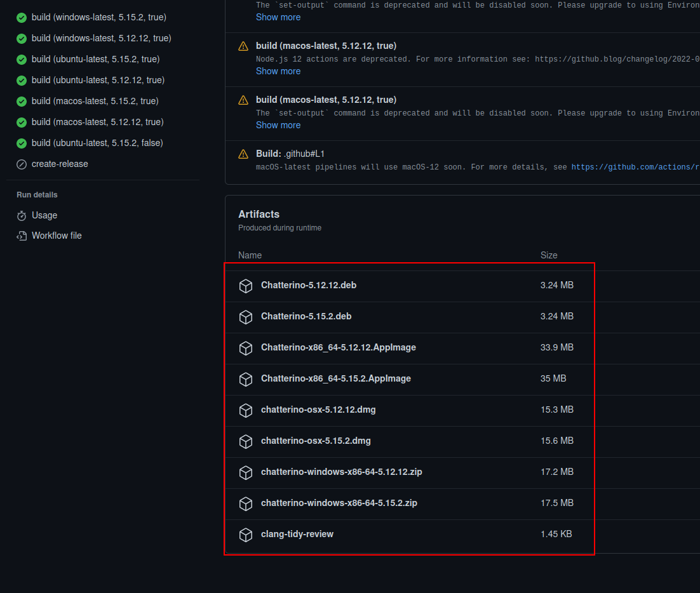Download the clang-tidy-review artifact
Image resolution: width=700 pixels, height=593 pixels.
click(x=297, y=534)
